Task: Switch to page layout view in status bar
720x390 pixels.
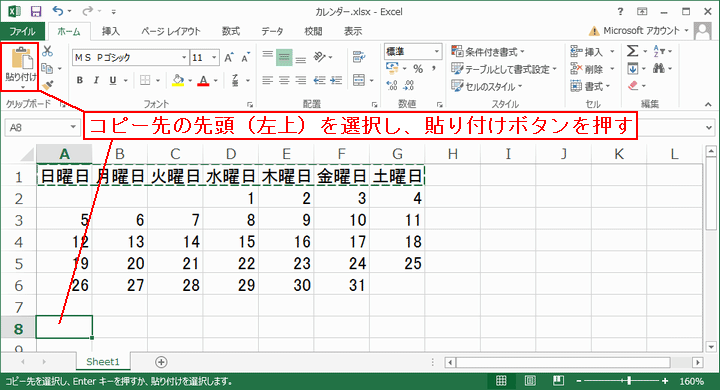Action: pos(530,381)
